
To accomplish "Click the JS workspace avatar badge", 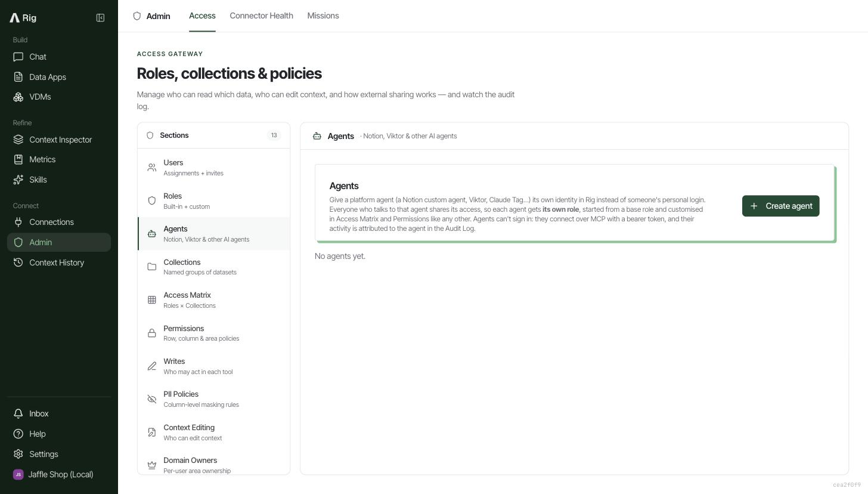I will pyautogui.click(x=18, y=474).
